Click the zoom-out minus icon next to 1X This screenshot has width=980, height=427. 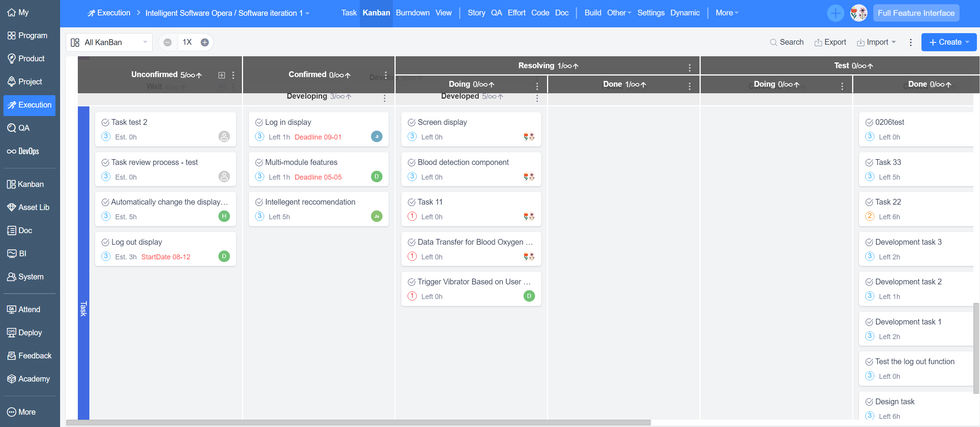coord(168,42)
